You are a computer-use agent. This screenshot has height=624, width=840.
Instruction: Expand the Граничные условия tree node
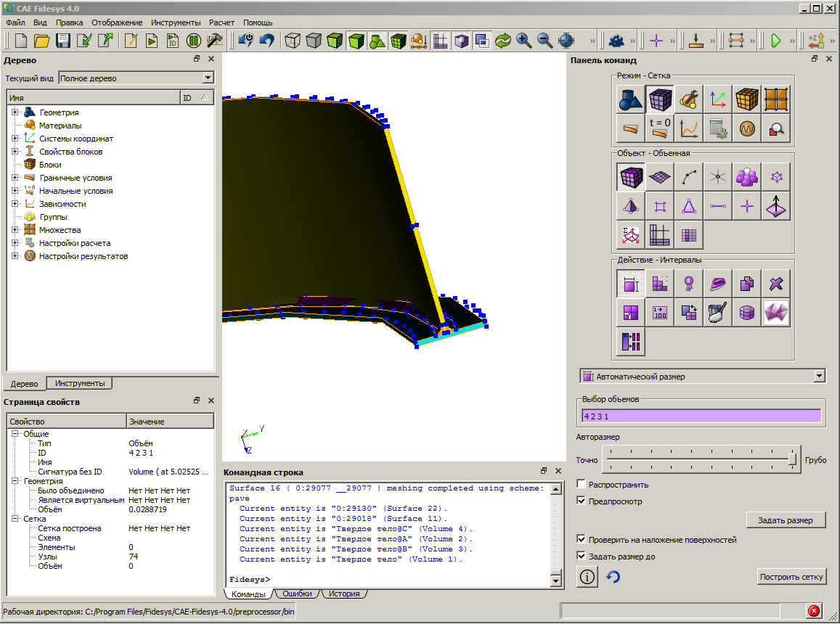(x=15, y=177)
